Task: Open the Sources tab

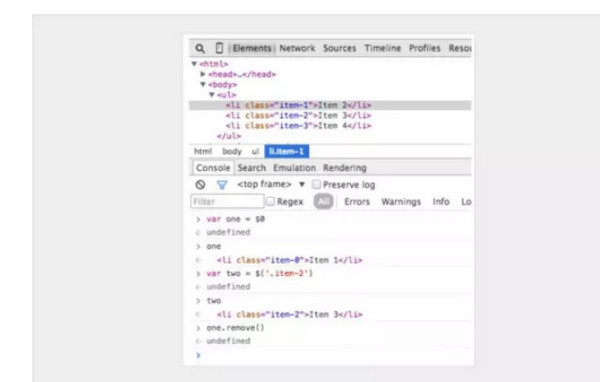Action: 339,48
